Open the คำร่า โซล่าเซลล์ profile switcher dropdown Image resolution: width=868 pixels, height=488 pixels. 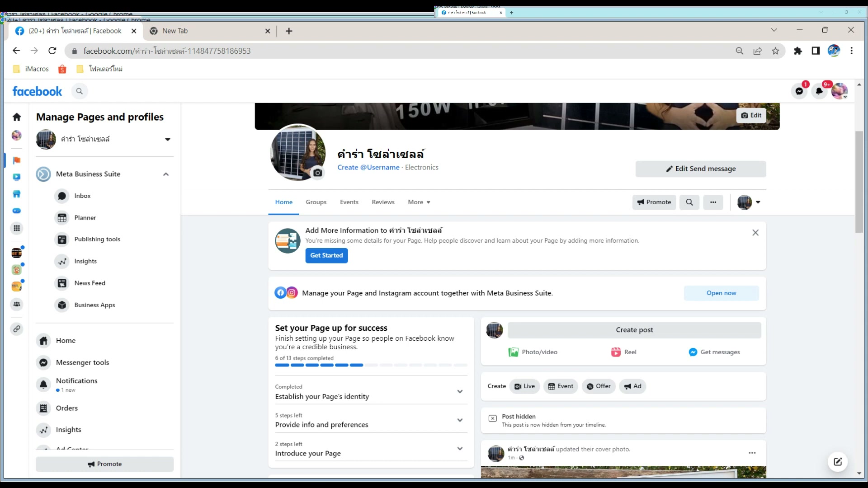pos(167,139)
